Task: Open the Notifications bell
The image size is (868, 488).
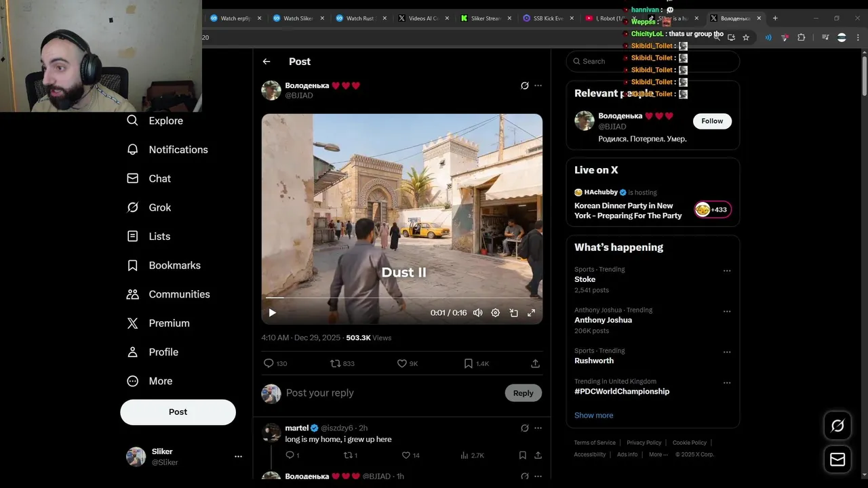Action: [167, 150]
